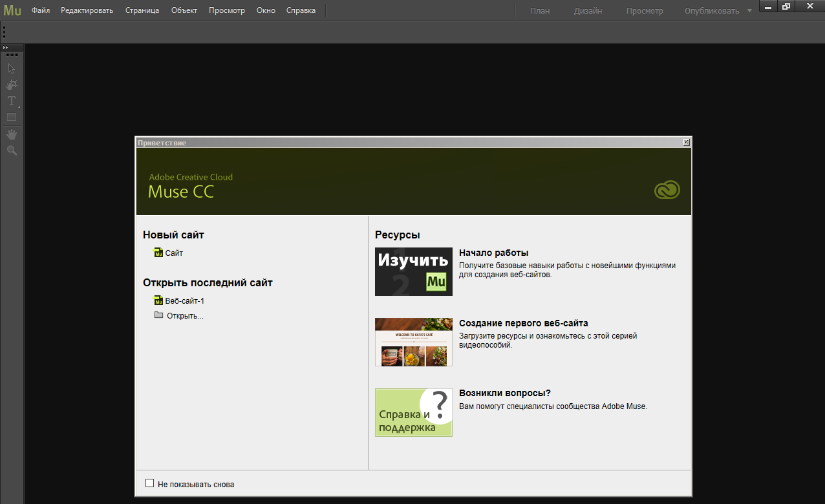Select the Crop tool
The image size is (825, 504).
tap(12, 85)
